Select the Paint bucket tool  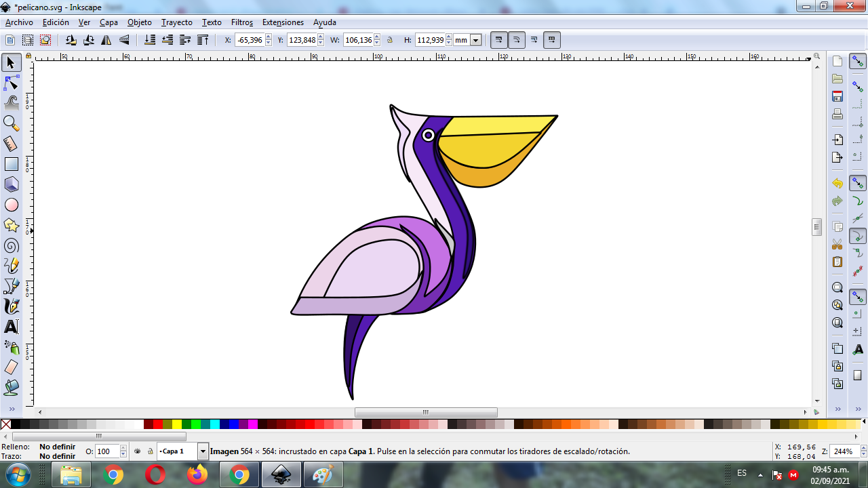11,388
